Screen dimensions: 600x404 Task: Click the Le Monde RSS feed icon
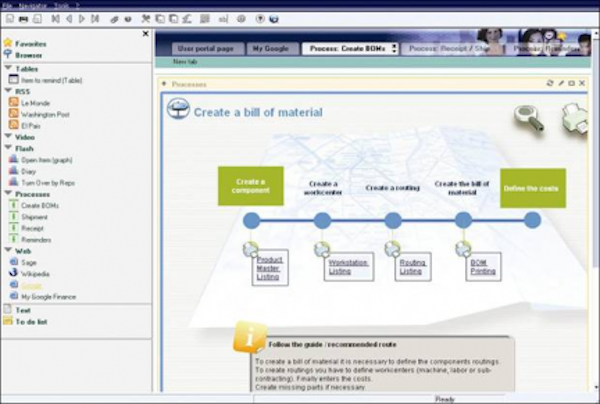[x=14, y=102]
